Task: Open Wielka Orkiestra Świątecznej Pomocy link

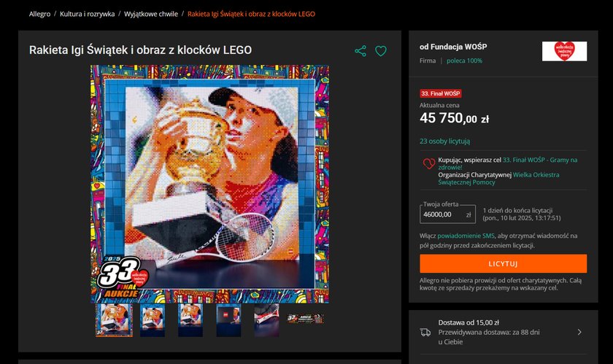Action: pyautogui.click(x=499, y=178)
